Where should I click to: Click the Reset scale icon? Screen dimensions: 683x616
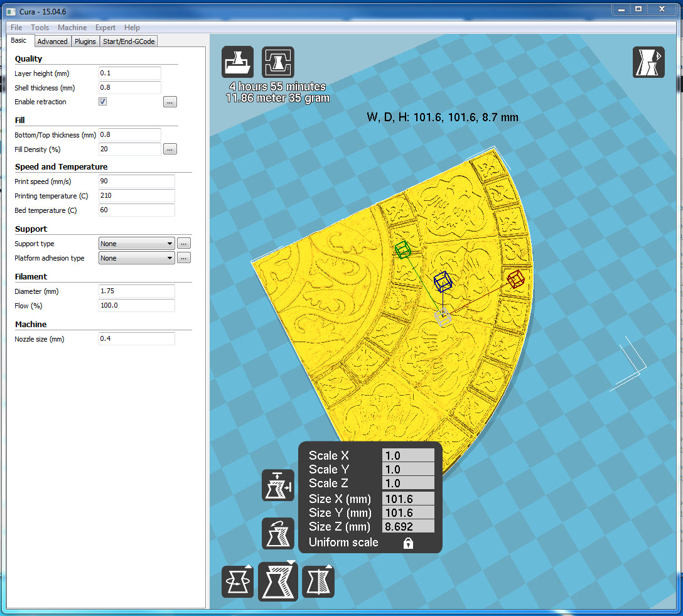(x=277, y=533)
